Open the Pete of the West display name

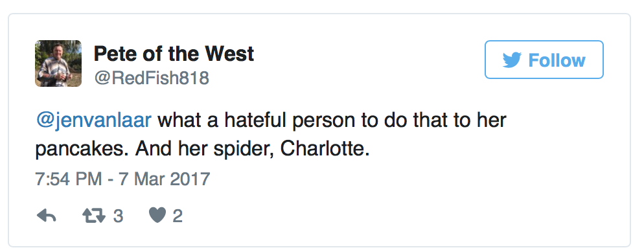174,53
